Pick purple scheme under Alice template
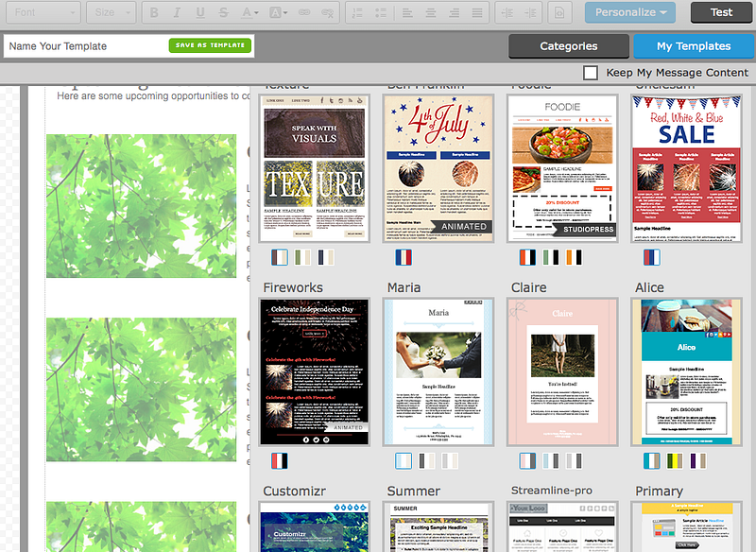Image resolution: width=756 pixels, height=552 pixels. [697, 461]
